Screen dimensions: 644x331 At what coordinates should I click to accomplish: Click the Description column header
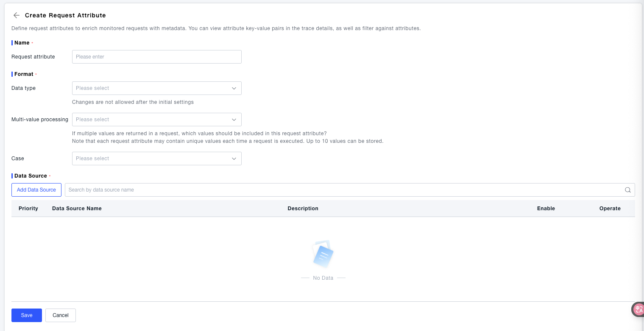tap(303, 209)
